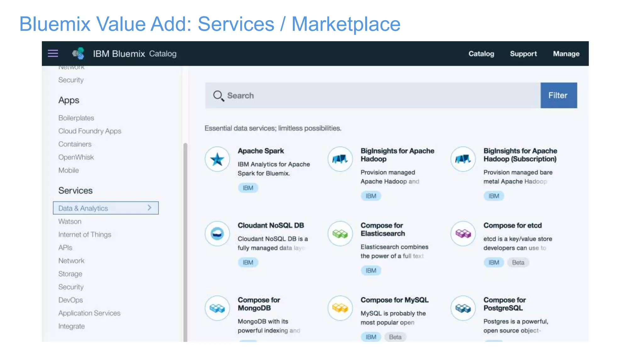
Task: Select Mobile in sidebar
Action: click(69, 170)
